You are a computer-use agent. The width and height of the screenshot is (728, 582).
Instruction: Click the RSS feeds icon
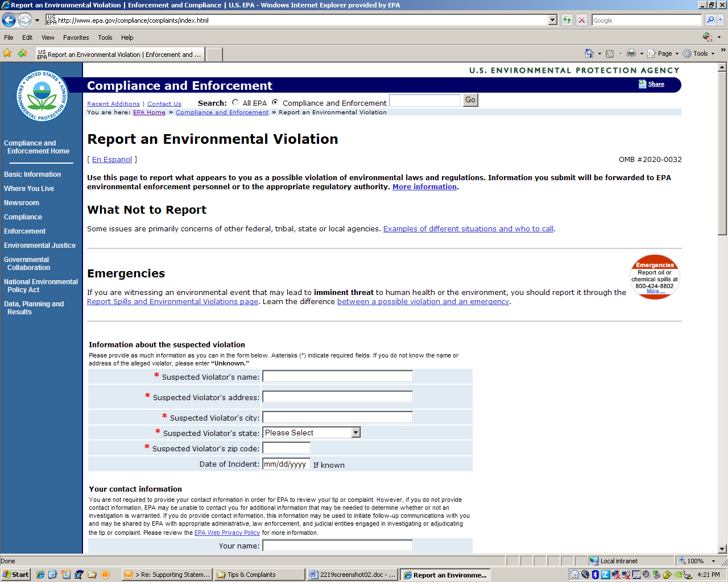point(610,53)
